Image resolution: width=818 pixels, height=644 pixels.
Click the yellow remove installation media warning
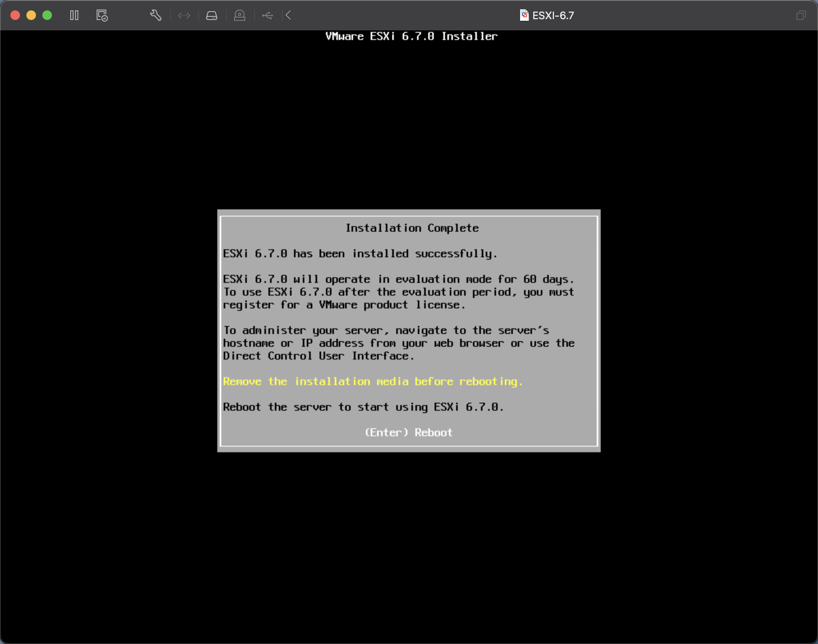click(373, 382)
